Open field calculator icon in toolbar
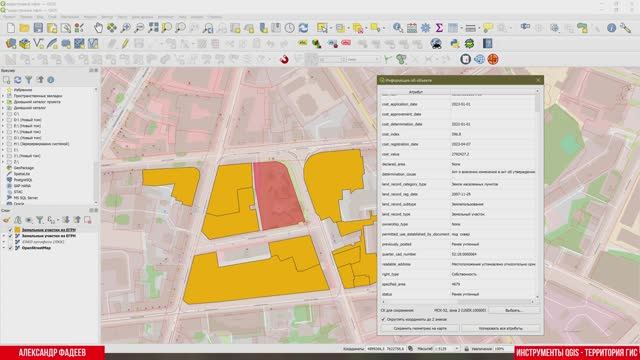The image size is (640, 360). (412, 28)
